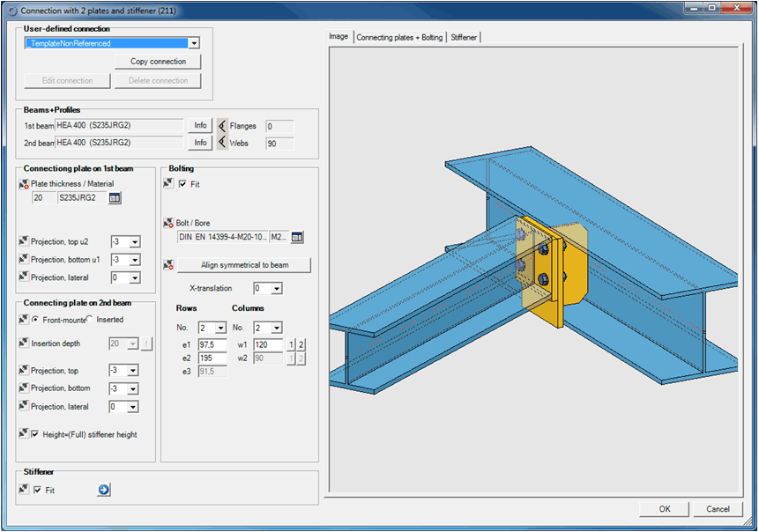Open the bolt catalog table icon

(x=297, y=237)
